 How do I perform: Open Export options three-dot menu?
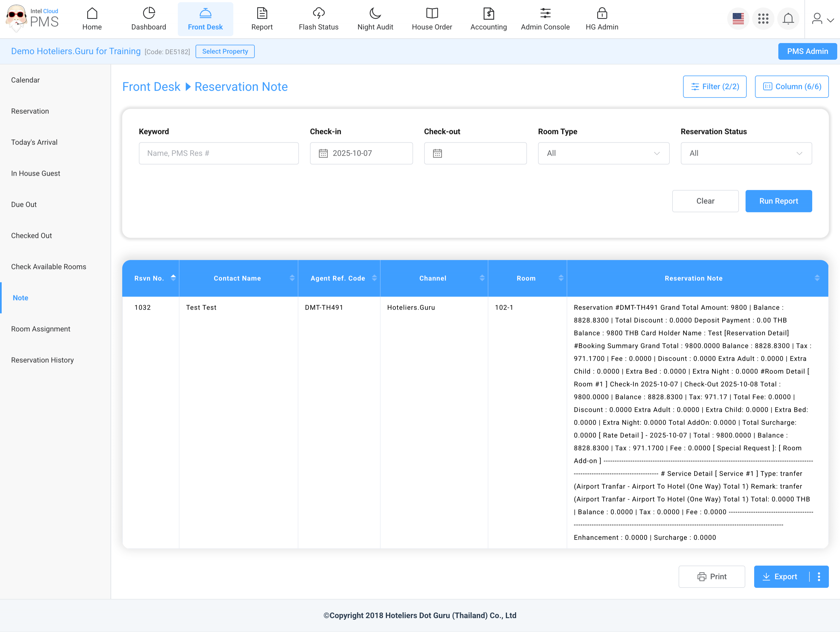pos(819,576)
